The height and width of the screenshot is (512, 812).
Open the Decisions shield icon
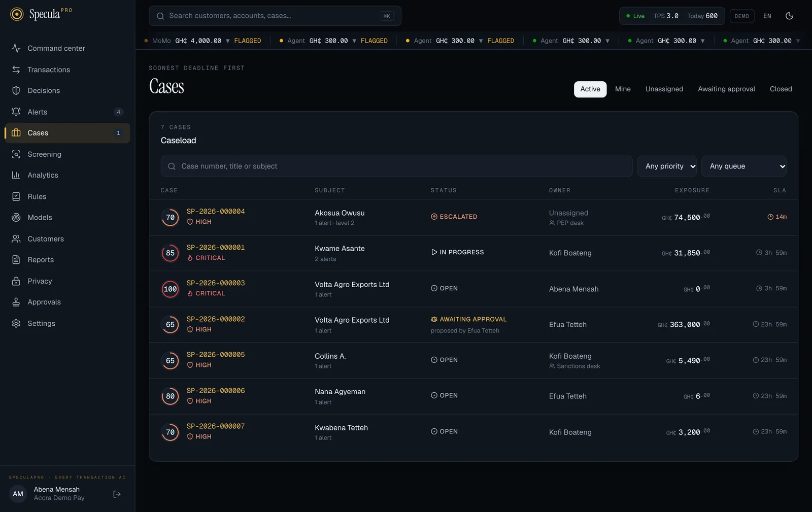pos(16,91)
